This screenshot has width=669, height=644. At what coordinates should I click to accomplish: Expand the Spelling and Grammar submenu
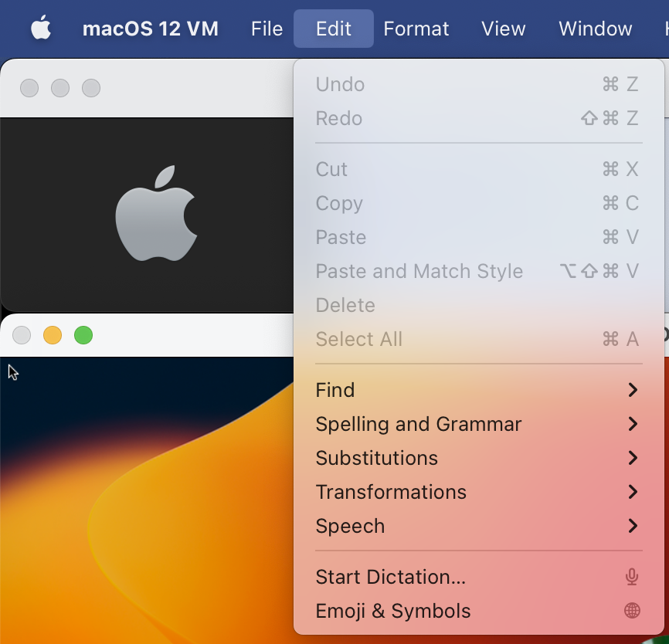coord(479,424)
